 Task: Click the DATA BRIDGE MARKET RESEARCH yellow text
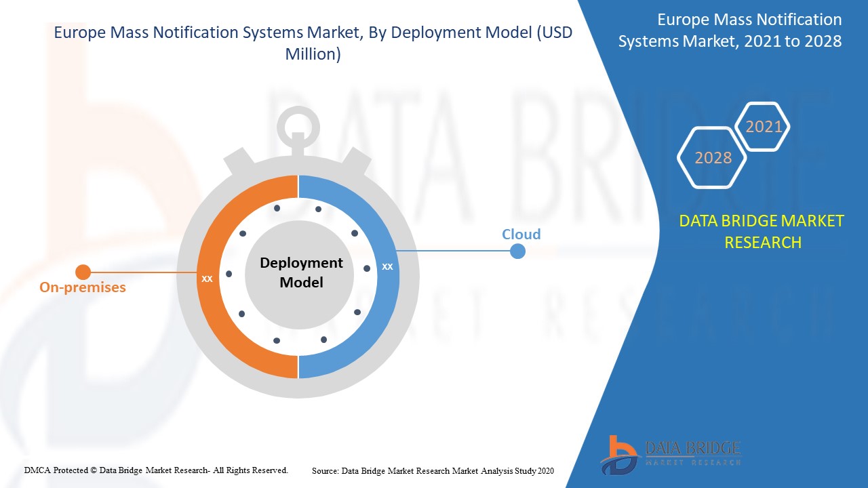(762, 232)
